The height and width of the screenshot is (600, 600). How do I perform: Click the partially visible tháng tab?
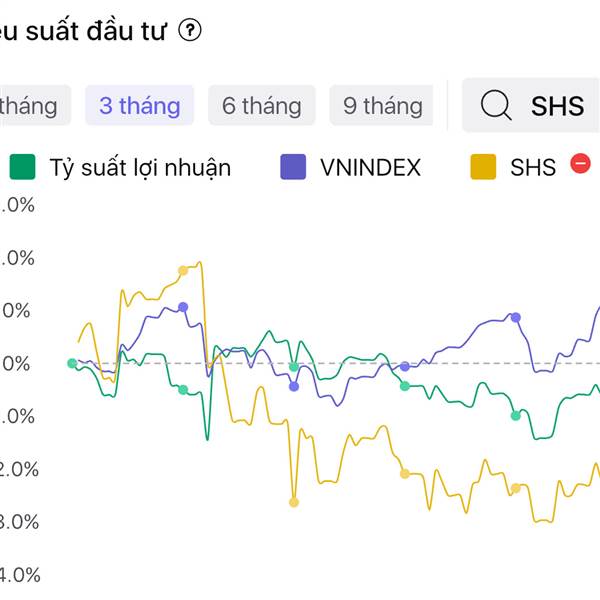click(x=30, y=105)
